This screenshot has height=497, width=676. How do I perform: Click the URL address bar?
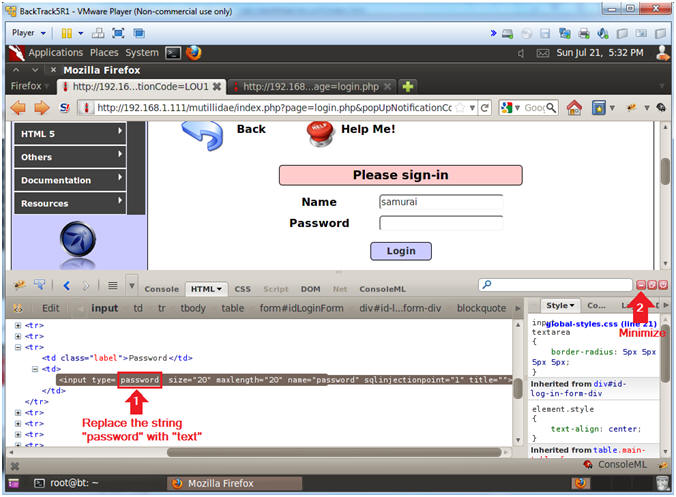[274, 108]
